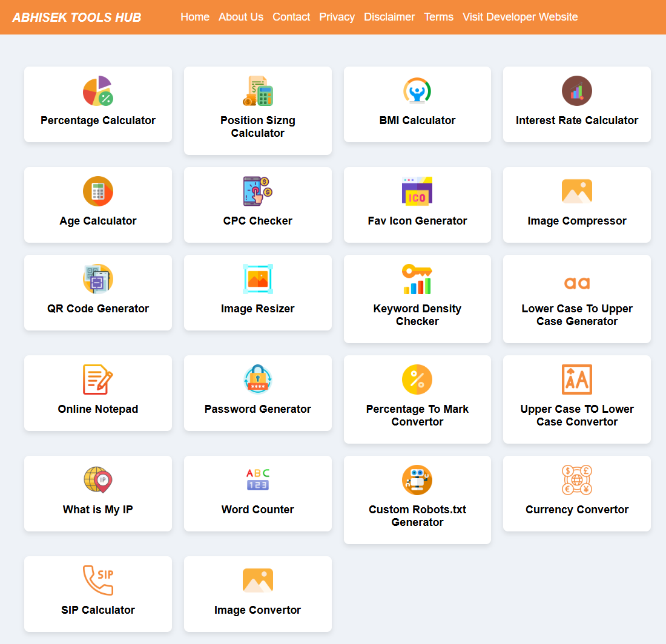Screen dimensions: 666x644
Task: Open the BMI Calculator icon
Action: coord(417,91)
